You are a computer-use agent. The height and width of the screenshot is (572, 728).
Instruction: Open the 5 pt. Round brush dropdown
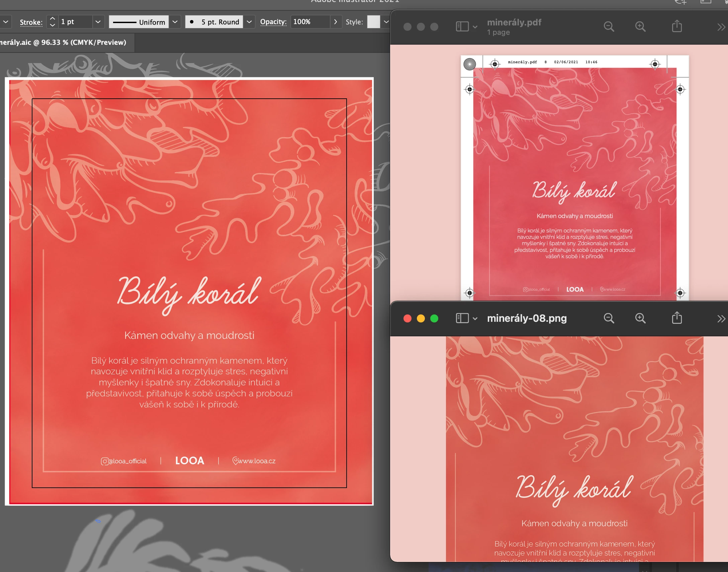coord(249,22)
